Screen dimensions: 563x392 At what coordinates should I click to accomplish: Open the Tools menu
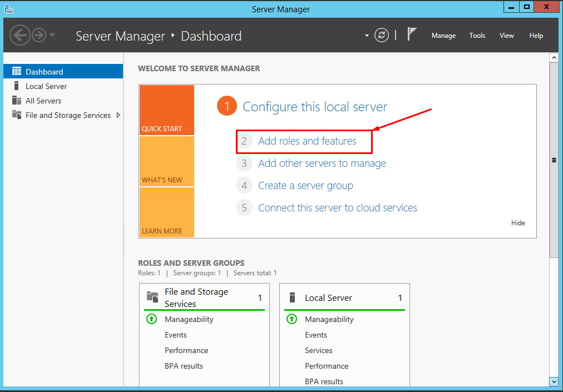click(x=477, y=36)
